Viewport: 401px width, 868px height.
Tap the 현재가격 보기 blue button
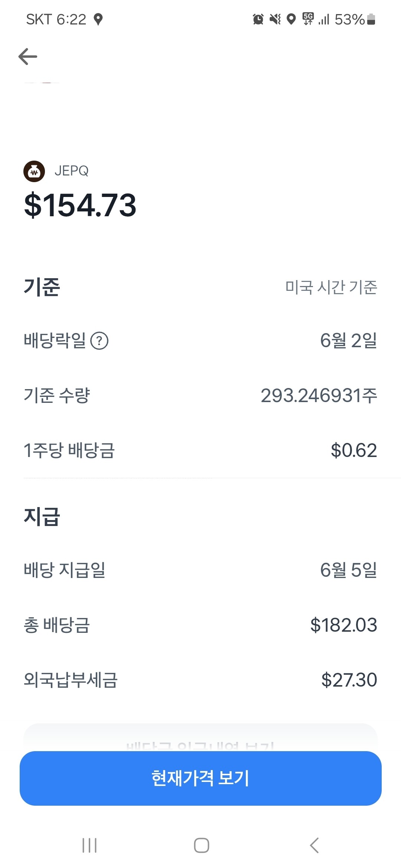click(x=200, y=778)
